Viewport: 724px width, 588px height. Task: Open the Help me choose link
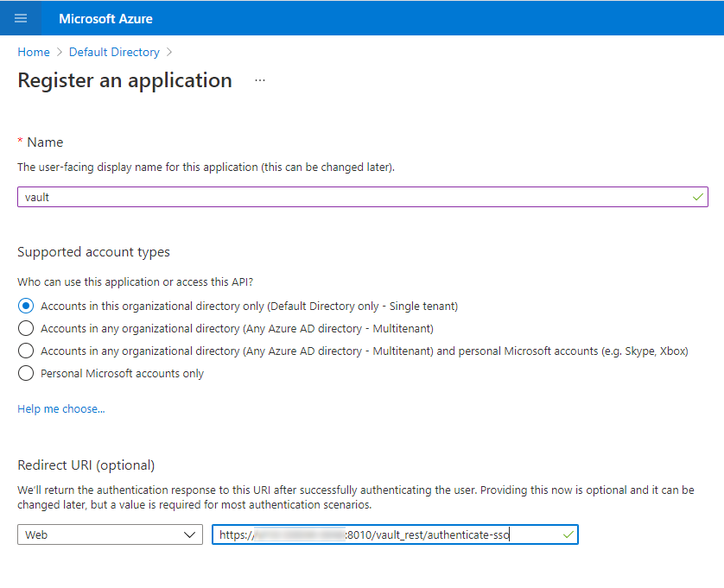(61, 409)
